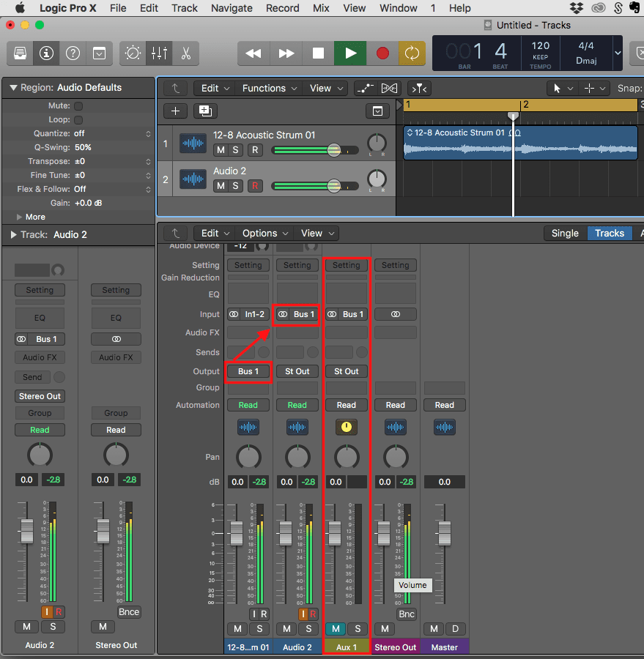
Task: Open Quick Help question mark button
Action: coord(73,53)
